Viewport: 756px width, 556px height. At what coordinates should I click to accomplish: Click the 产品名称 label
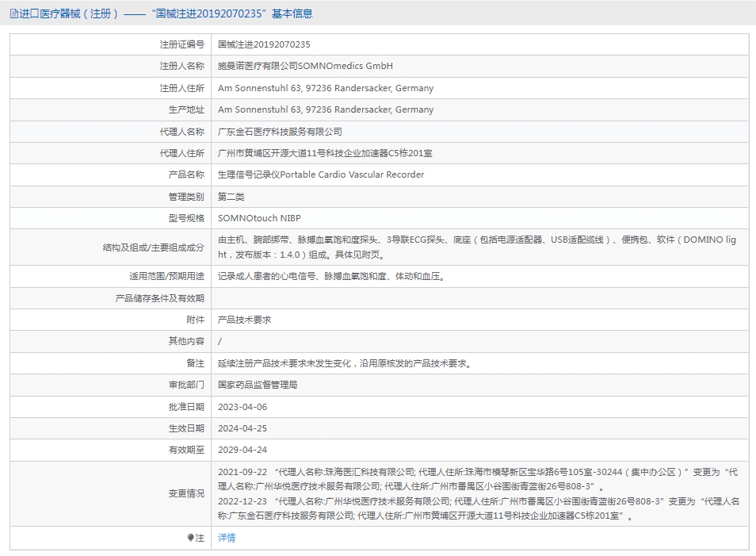[186, 174]
